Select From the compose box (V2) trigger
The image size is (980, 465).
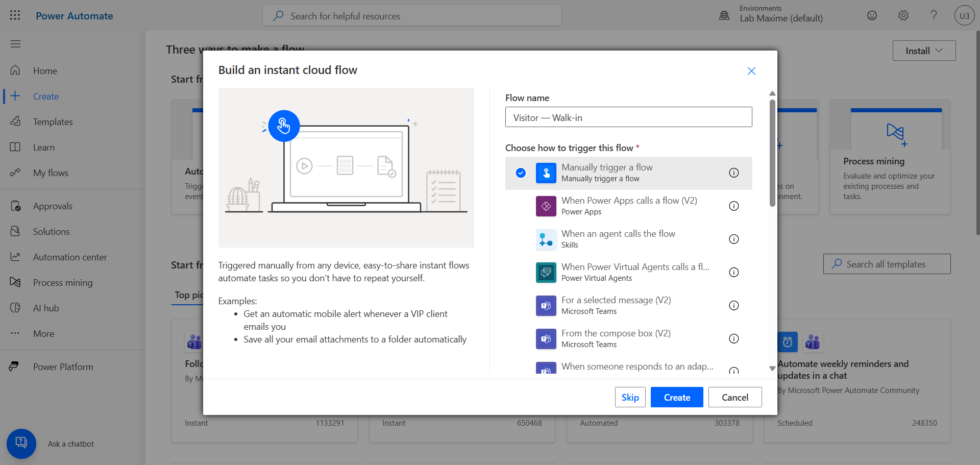tap(629, 339)
